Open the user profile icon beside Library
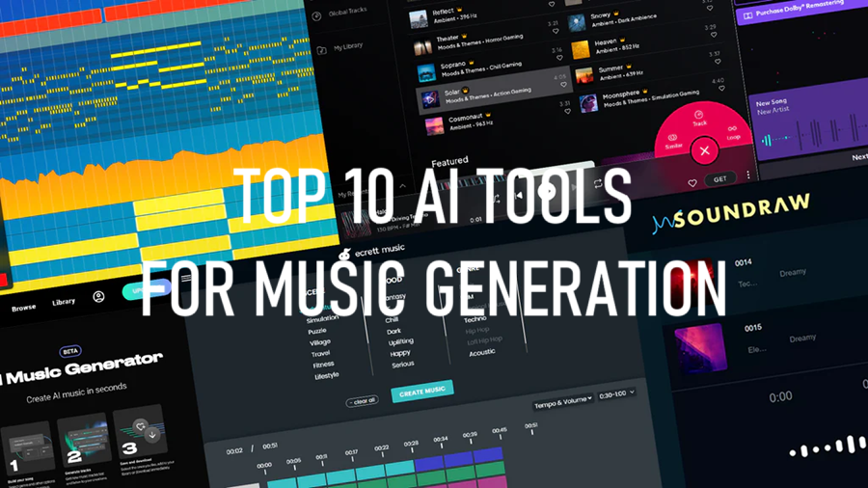 (x=98, y=297)
